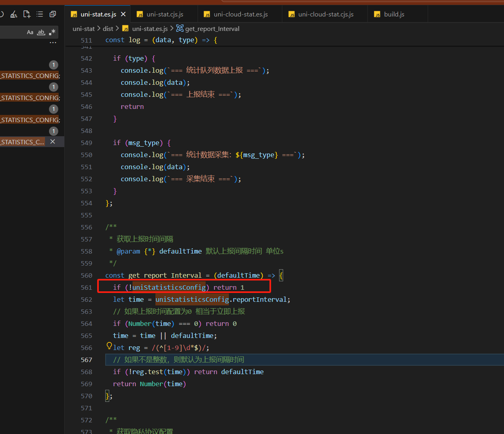The image size is (504, 434).
Task: Click the Clear Search Results broom icon
Action: (x=14, y=14)
